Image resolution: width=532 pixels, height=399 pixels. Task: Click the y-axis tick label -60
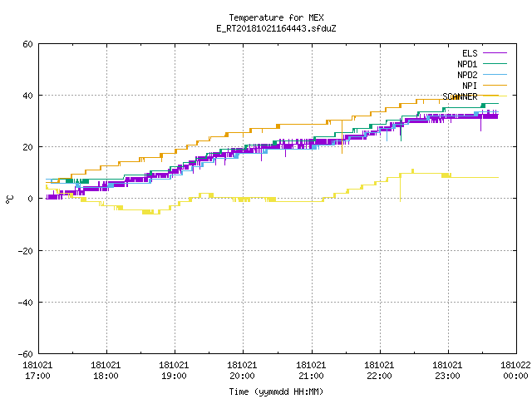tap(26, 354)
